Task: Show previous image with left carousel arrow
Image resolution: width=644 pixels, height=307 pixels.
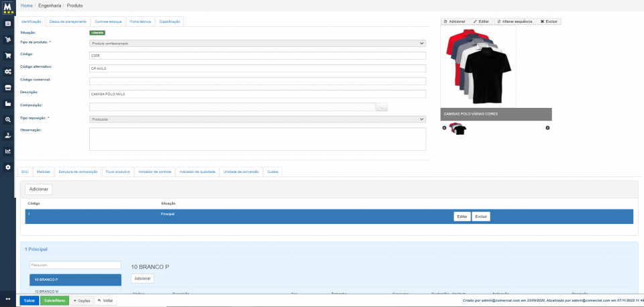Action: pyautogui.click(x=444, y=127)
